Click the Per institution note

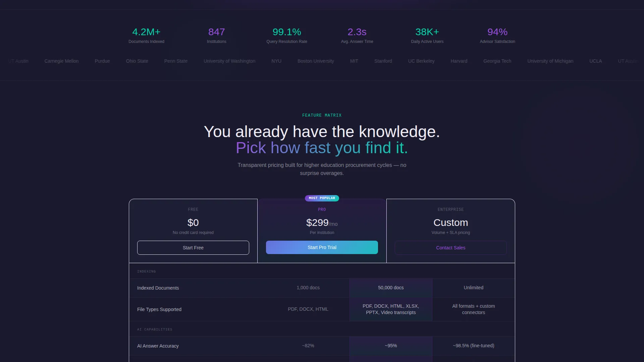click(x=322, y=233)
